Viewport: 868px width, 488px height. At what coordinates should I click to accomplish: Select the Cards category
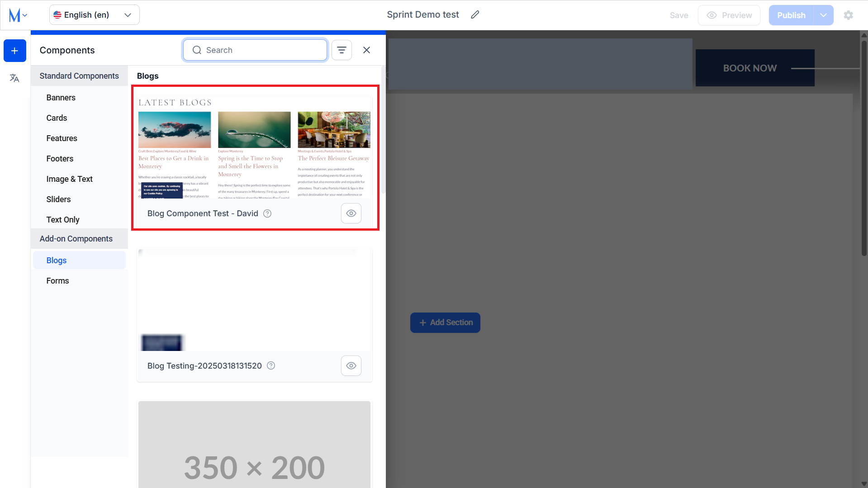tap(80, 118)
